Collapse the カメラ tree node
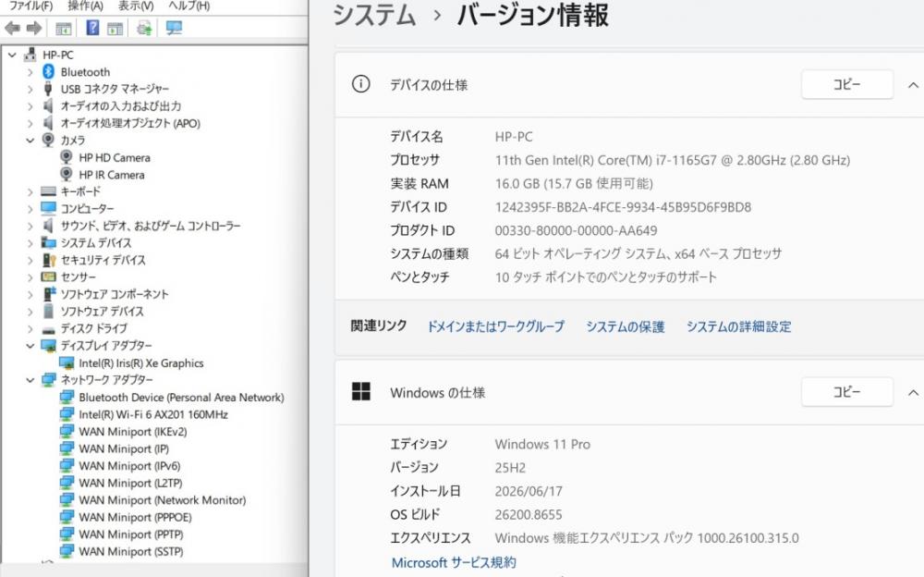924x577 pixels. 30,141
